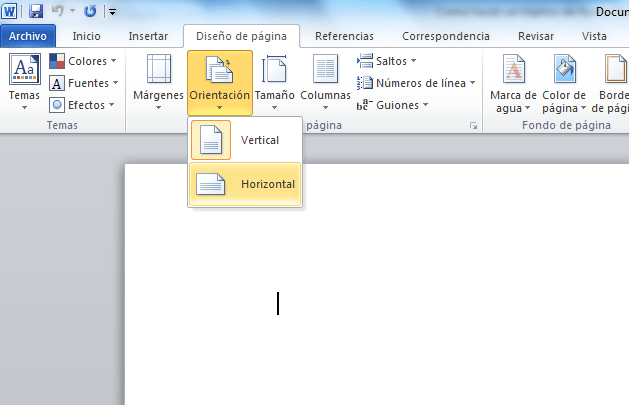Undo last action with the undo arrow
Image resolution: width=629 pixels, height=405 pixels.
click(x=58, y=11)
